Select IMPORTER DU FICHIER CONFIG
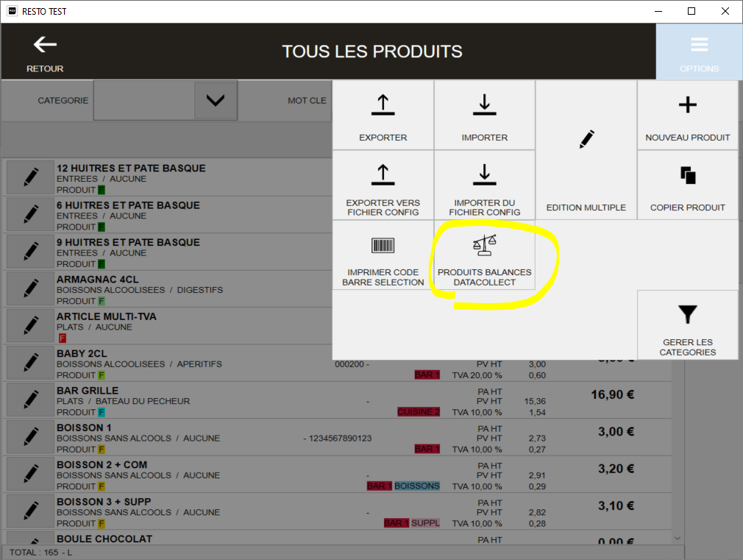Viewport: 743px width, 560px height. point(484,185)
